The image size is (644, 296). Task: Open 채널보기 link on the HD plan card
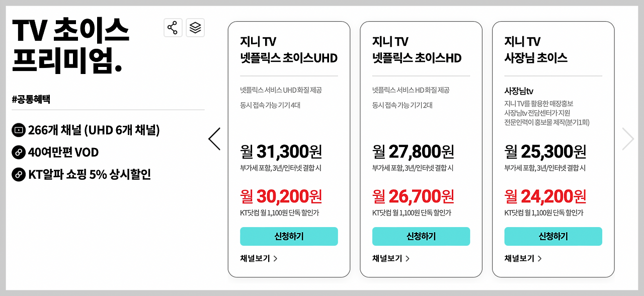[386, 258]
